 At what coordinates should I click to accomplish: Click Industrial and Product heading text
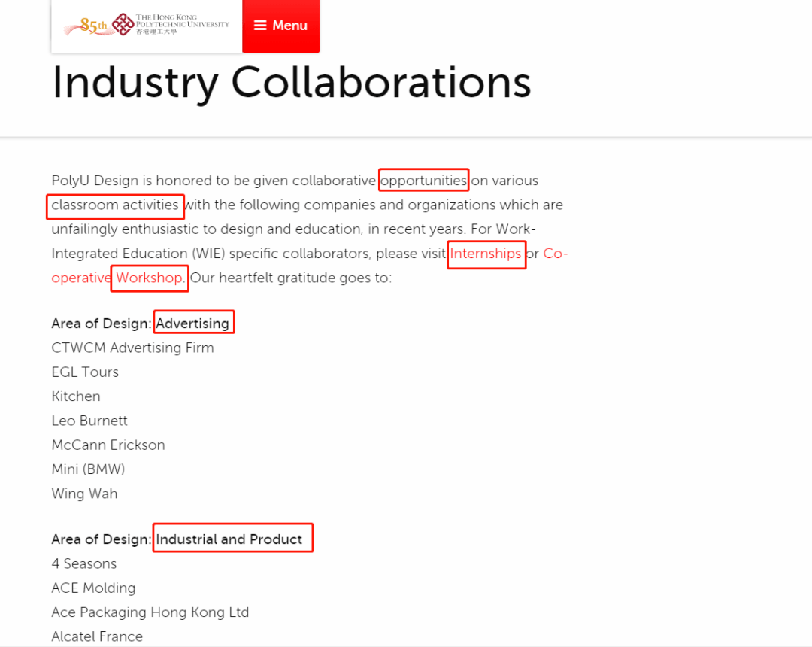coord(229,539)
